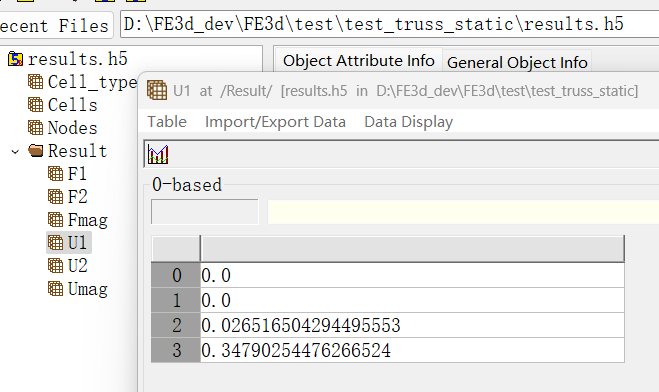Screen dimensions: 659x392
Task: Open the Import/Export Data menu
Action: [275, 122]
